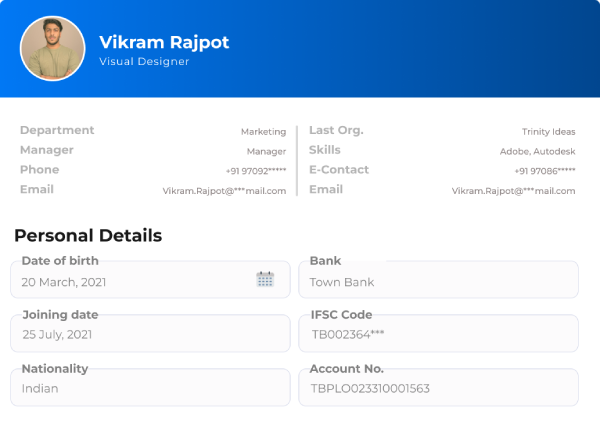The height and width of the screenshot is (422, 600).
Task: Click the E-Contact number +91 97086*****
Action: [545, 171]
